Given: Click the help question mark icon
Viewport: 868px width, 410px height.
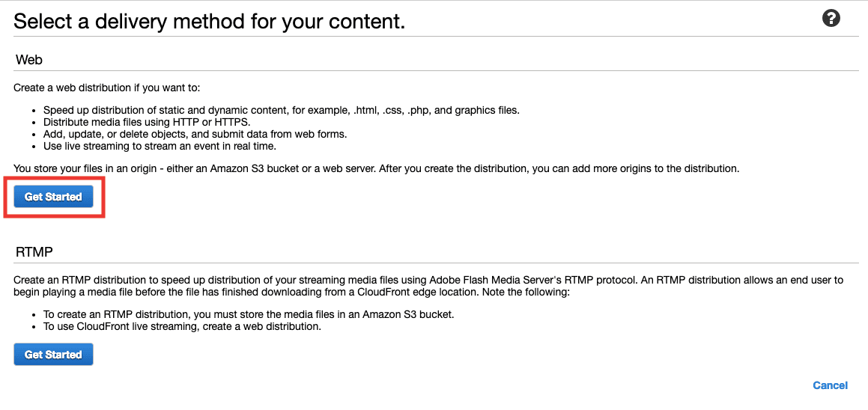Looking at the screenshot, I should click(x=831, y=19).
